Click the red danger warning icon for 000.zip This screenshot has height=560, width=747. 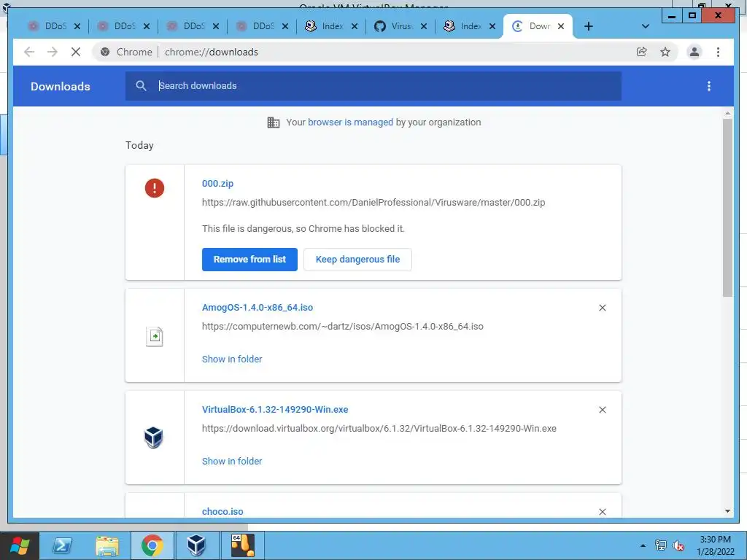point(155,188)
